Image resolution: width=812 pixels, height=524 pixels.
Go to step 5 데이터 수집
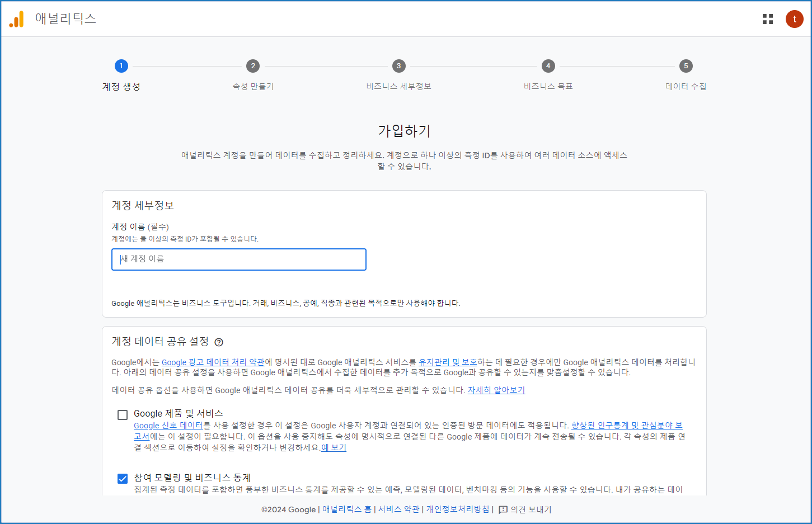click(686, 66)
